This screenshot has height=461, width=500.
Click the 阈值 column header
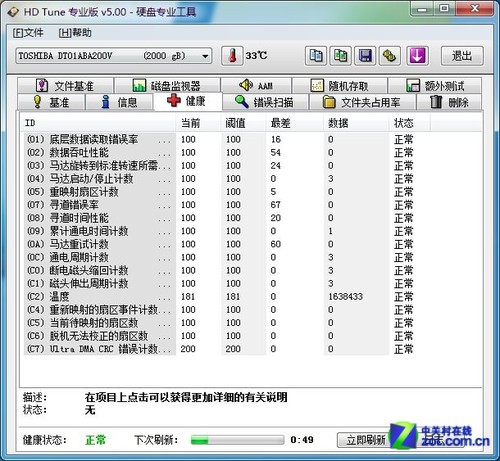click(243, 123)
